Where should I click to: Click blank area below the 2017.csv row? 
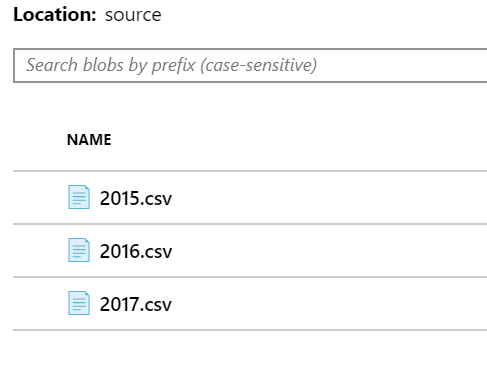[250, 361]
